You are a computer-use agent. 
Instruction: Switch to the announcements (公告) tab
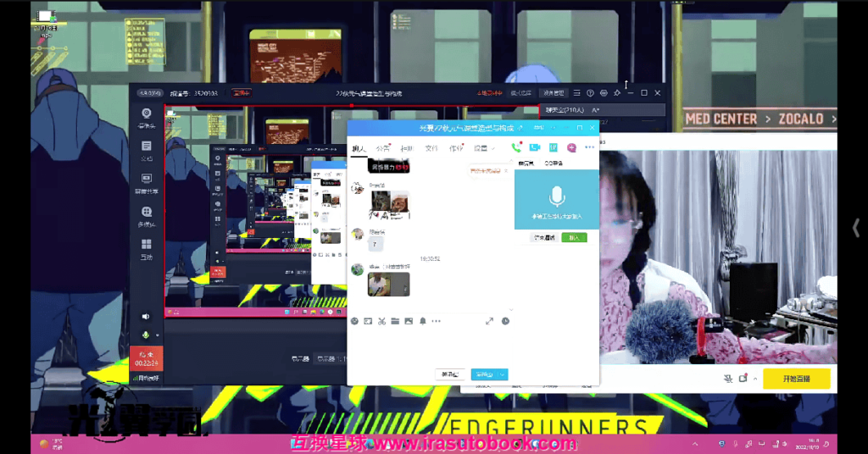coord(382,148)
